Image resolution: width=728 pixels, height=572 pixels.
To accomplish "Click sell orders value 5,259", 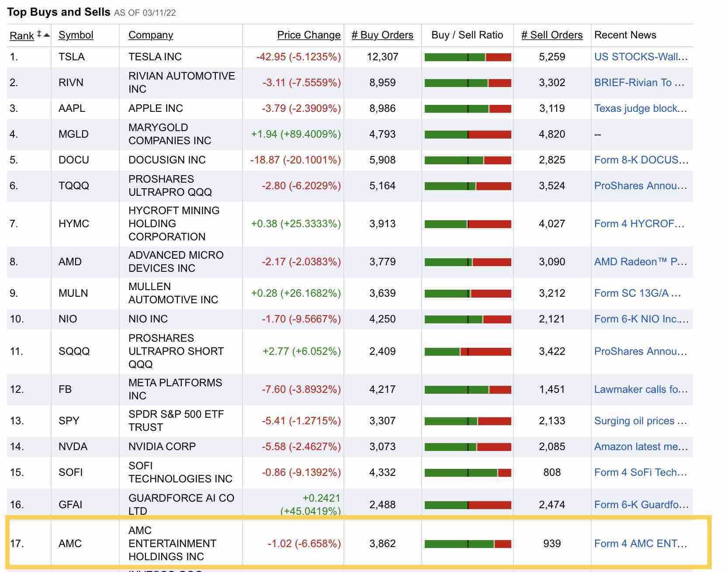I will (x=552, y=57).
